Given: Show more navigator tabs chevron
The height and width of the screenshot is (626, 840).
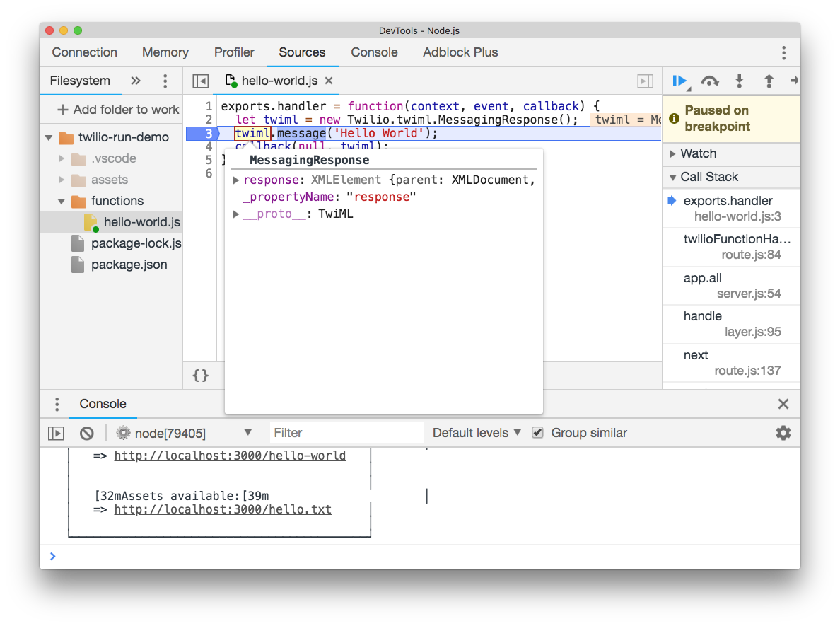Looking at the screenshot, I should pos(136,81).
